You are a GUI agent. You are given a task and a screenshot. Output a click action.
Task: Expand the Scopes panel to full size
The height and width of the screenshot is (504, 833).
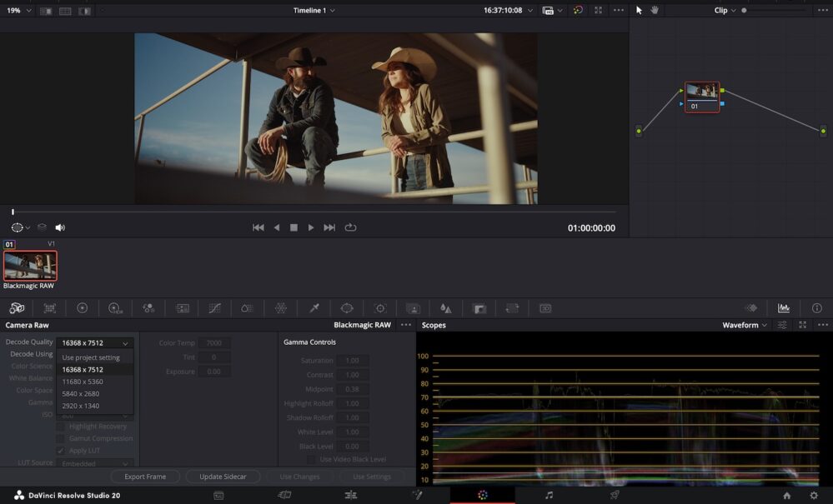[x=803, y=325]
